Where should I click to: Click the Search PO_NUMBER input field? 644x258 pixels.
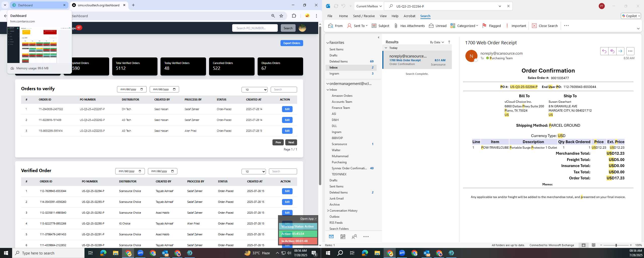coord(255,28)
